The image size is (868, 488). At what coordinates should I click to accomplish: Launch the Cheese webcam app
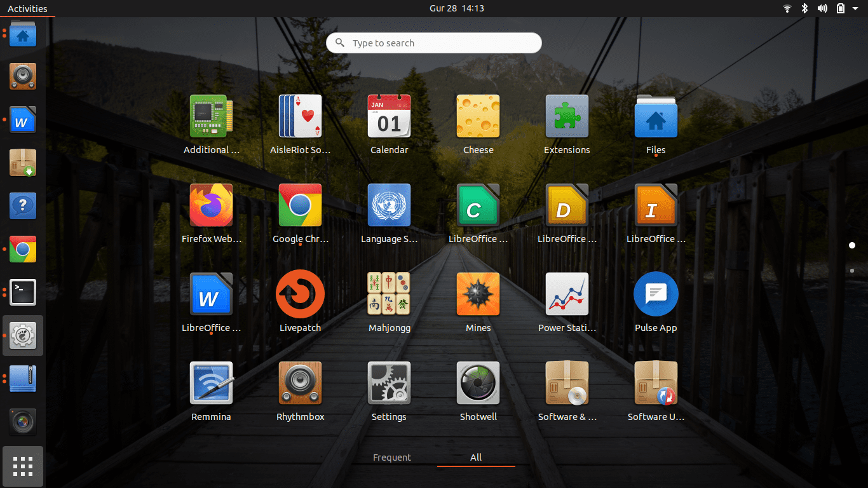478,125
